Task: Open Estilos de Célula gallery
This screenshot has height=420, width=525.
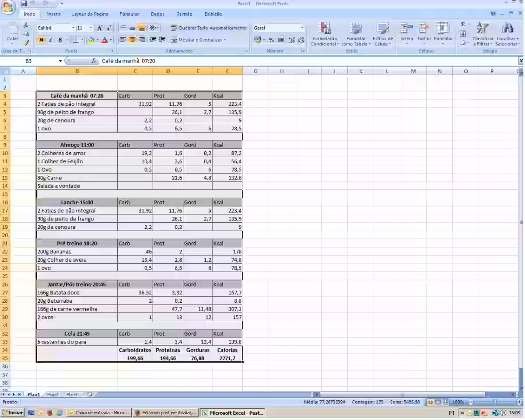Action: pos(383,34)
